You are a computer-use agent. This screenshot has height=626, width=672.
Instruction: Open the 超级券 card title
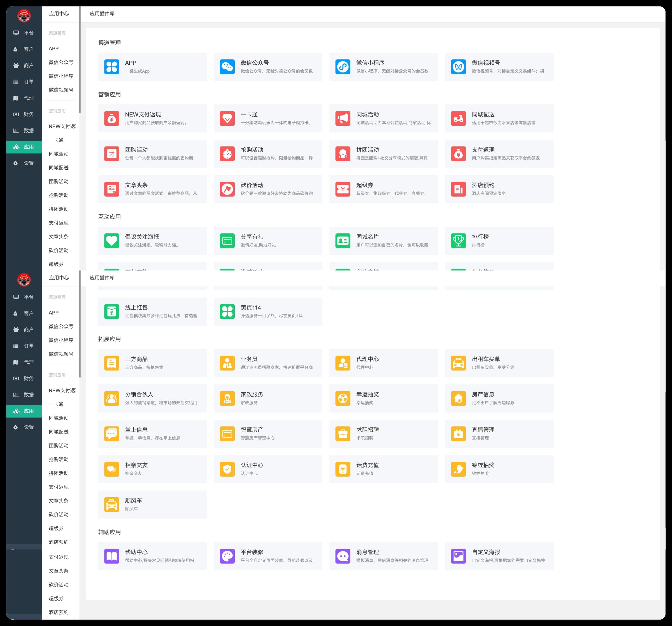pos(364,185)
